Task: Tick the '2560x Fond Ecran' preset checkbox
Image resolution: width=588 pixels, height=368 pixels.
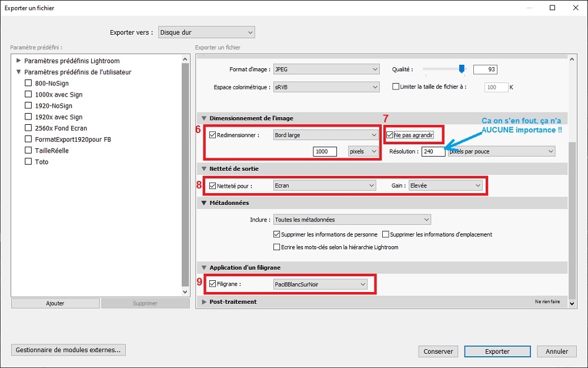Action: 28,128
